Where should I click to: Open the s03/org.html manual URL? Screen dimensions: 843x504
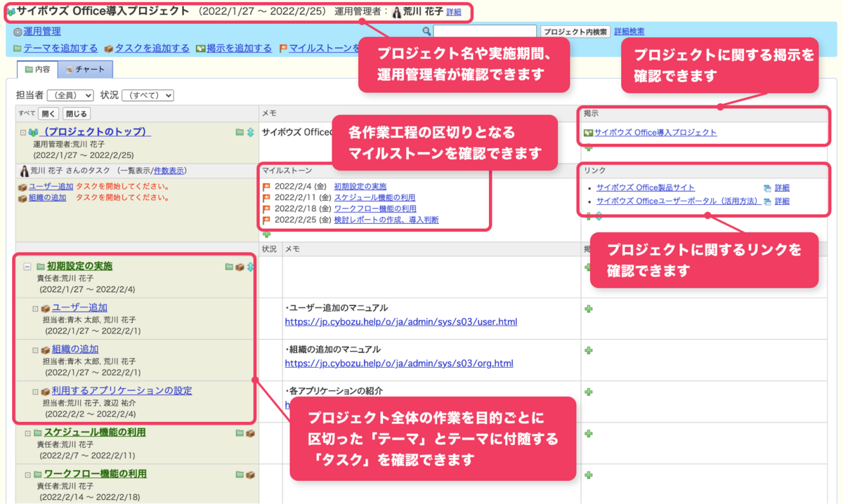398,364
